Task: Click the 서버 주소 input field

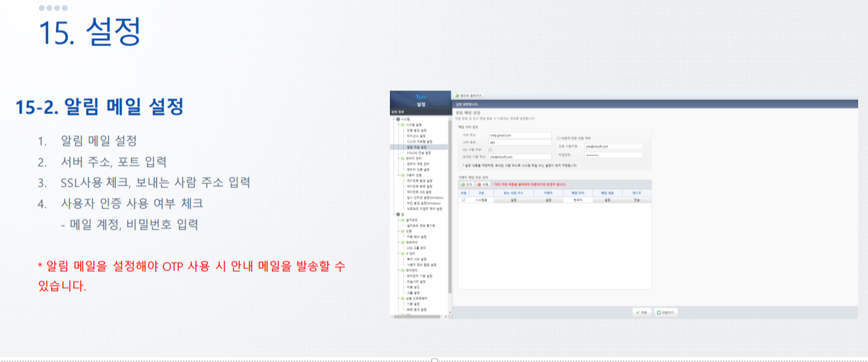Action: point(519,135)
